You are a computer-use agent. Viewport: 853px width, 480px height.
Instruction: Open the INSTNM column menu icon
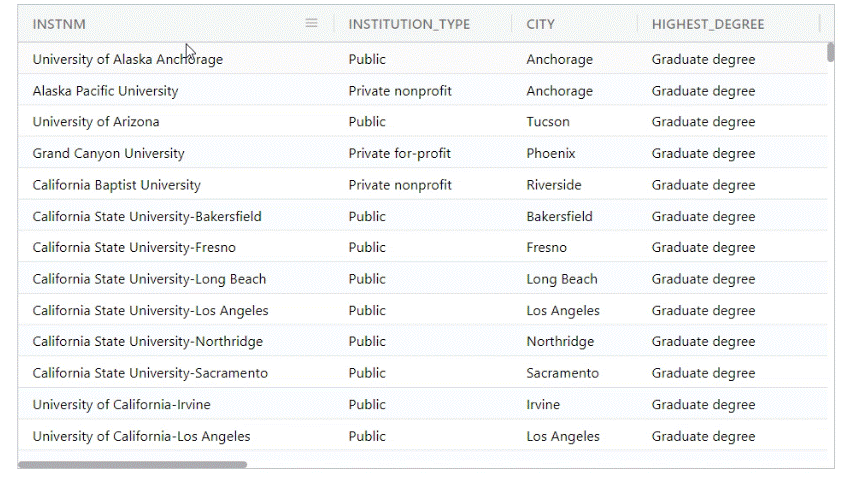coord(311,24)
